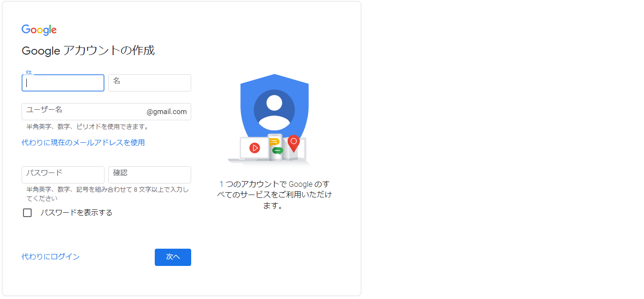
Task: Focus the 確認 password confirmation field
Action: tap(149, 175)
